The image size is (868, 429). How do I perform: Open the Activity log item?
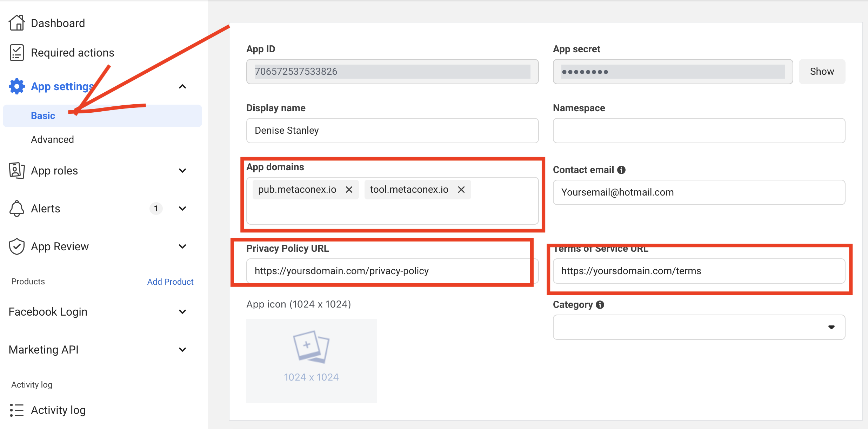coord(58,410)
